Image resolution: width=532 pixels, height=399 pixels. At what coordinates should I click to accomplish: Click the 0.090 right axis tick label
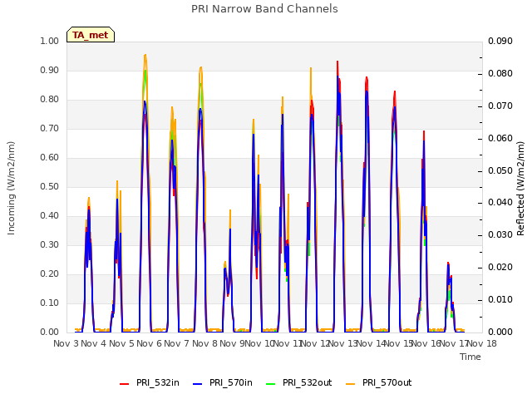500,41
